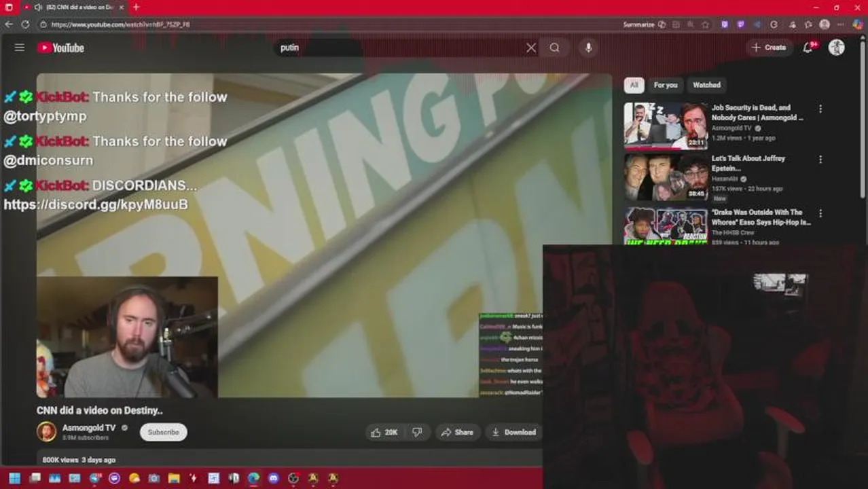Image resolution: width=868 pixels, height=489 pixels.
Task: Open the Windows Start menu
Action: click(14, 478)
